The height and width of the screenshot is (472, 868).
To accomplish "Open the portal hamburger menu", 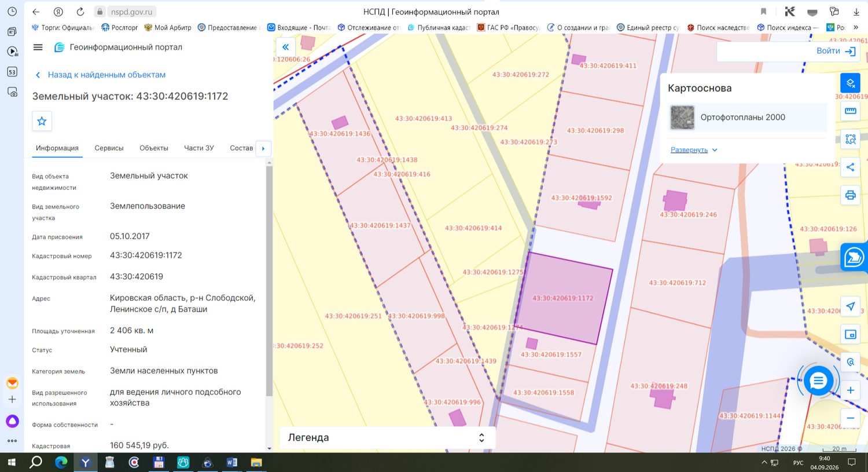I will point(38,47).
